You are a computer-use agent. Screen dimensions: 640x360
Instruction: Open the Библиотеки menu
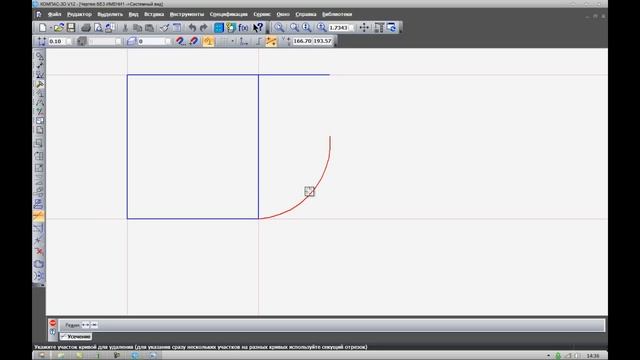tap(337, 14)
